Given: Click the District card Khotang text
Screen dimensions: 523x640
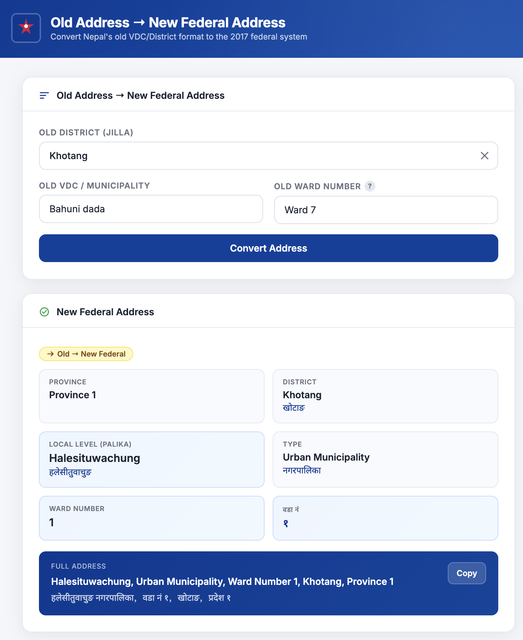Looking at the screenshot, I should coord(302,395).
